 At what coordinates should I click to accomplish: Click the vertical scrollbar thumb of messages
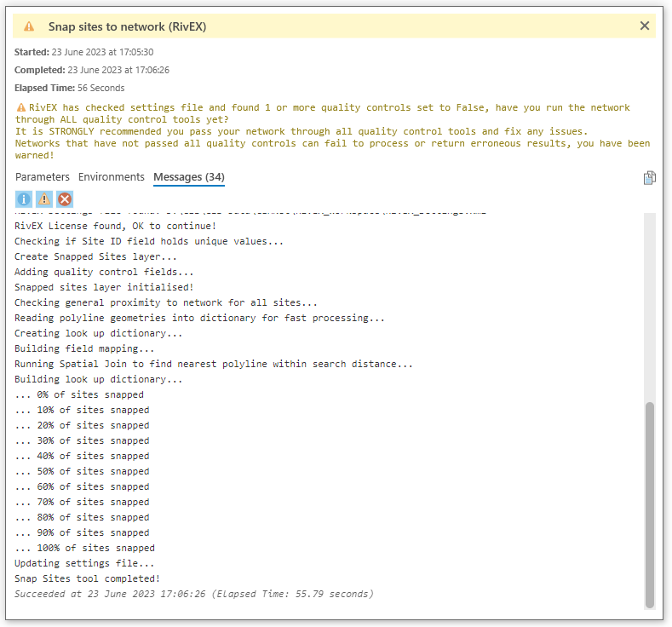coord(650,504)
